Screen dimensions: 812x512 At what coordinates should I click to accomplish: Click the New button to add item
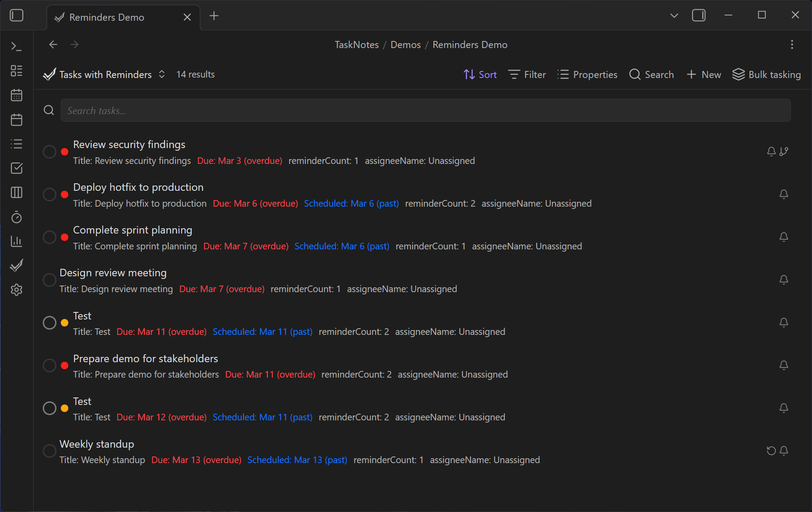coord(704,74)
